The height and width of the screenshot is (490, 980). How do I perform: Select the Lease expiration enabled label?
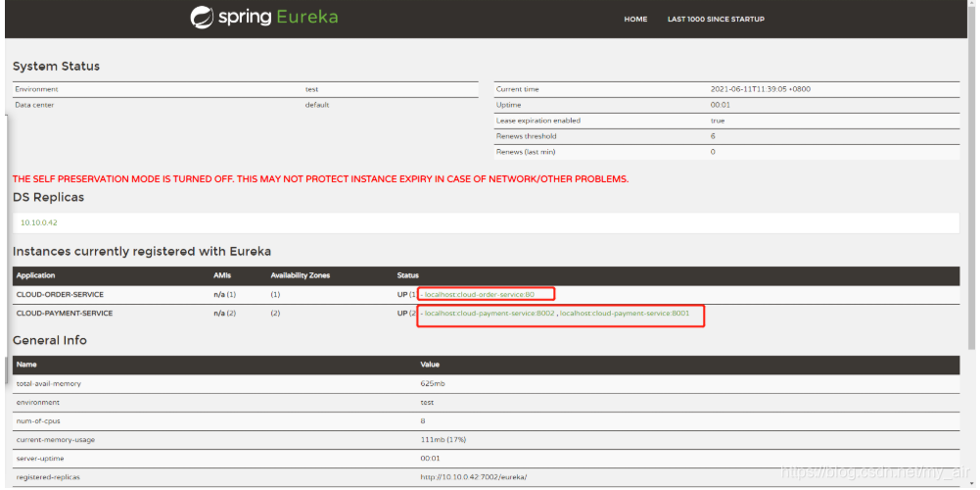pyautogui.click(x=538, y=121)
